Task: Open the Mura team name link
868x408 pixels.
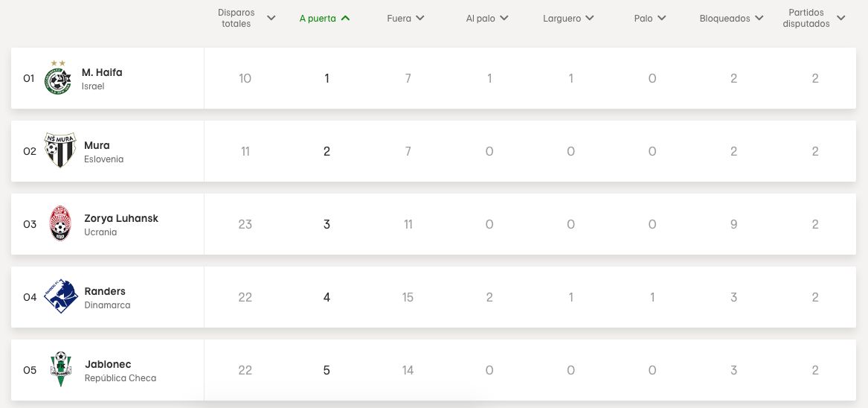Action: (x=97, y=145)
